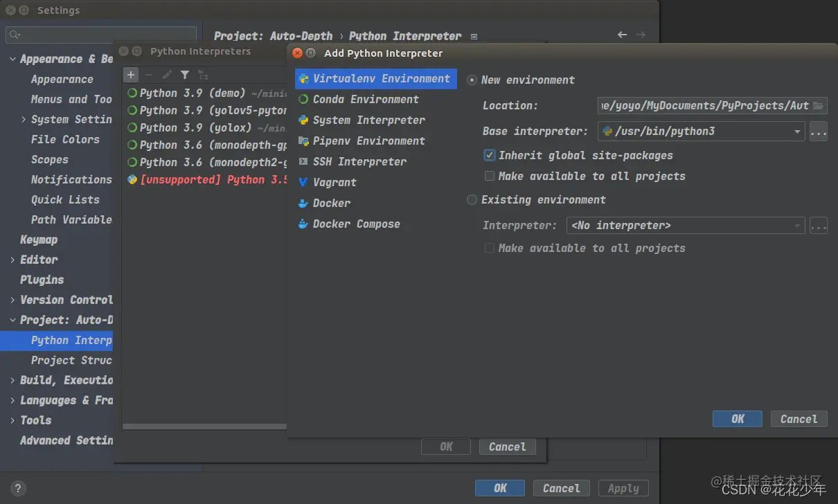The width and height of the screenshot is (838, 504).
Task: Open the Base interpreter dropdown
Action: click(797, 132)
